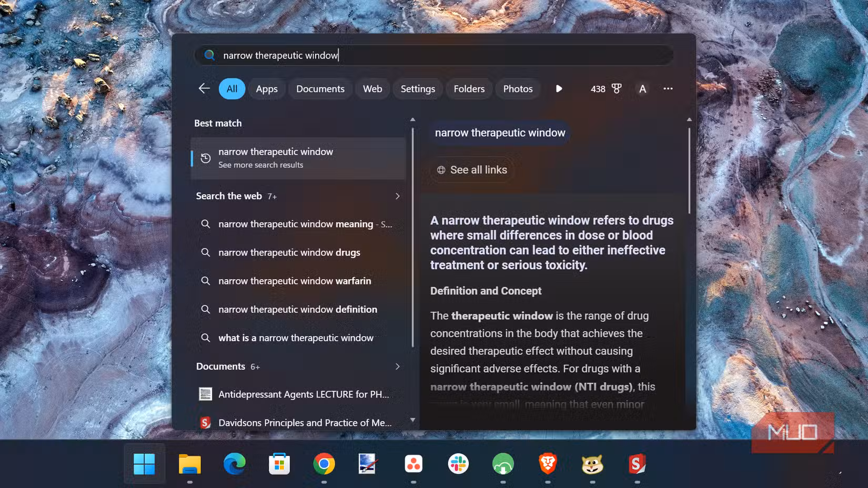The width and height of the screenshot is (868, 488).
Task: Click the results list scroll-down arrow
Action: pyautogui.click(x=412, y=420)
